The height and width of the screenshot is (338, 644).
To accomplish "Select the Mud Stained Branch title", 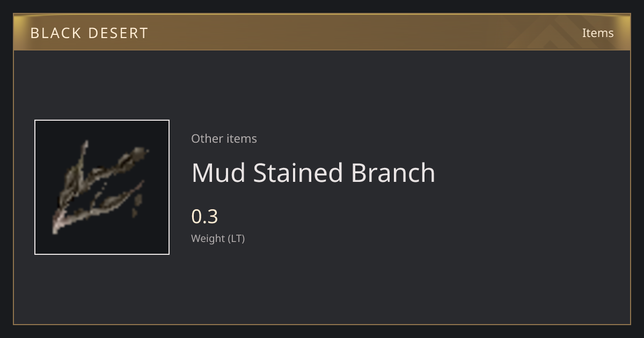I will pos(313,173).
